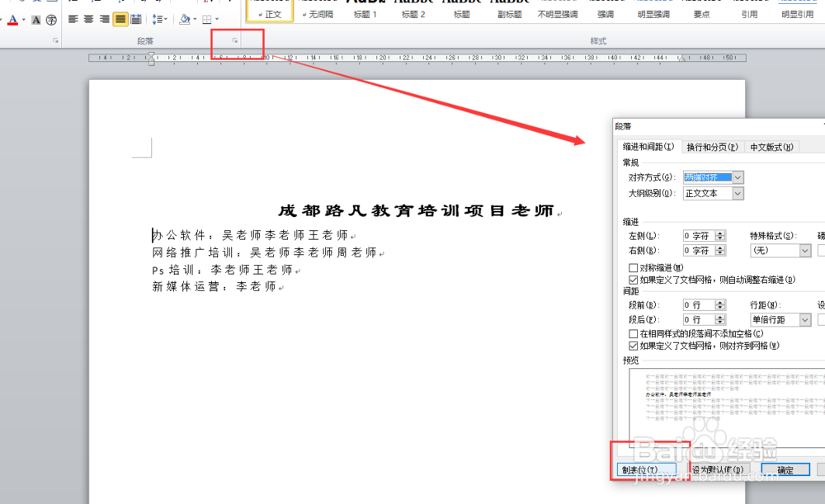Open the 对齐方式 dropdown
The height and width of the screenshot is (504, 825).
coord(737,177)
